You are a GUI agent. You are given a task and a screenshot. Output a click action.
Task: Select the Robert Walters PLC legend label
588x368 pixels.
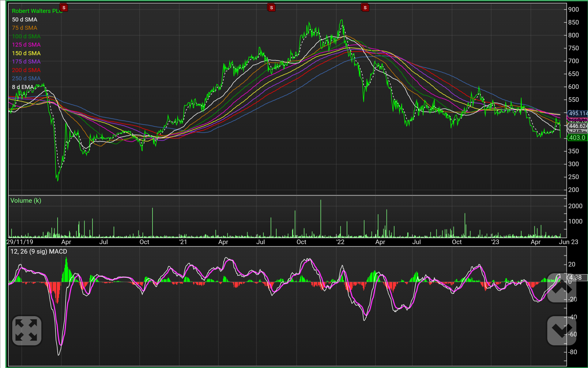tap(37, 11)
